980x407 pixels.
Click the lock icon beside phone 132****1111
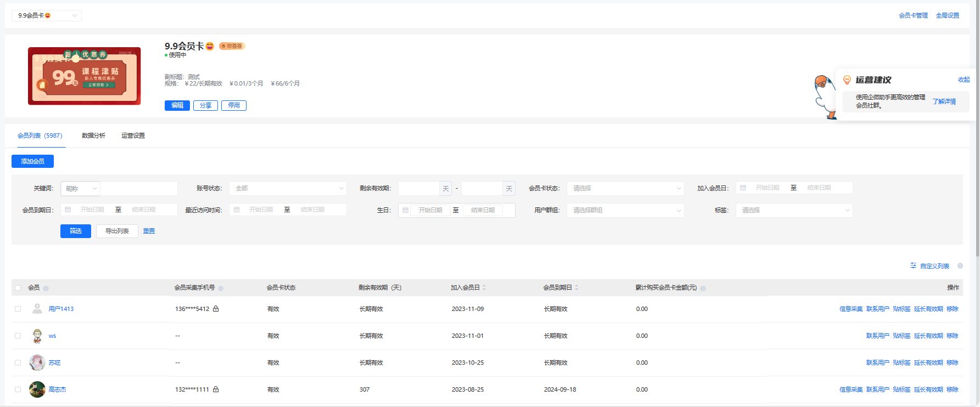click(x=216, y=389)
